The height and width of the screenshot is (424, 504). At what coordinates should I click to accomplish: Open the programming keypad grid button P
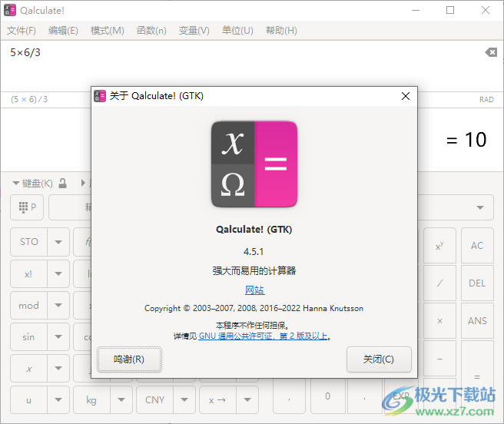click(27, 207)
